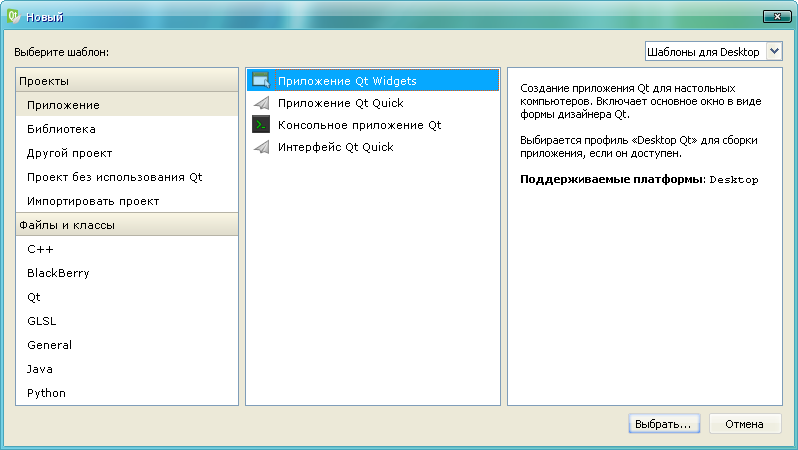Select 'Импортировать проект' category

tap(127, 201)
